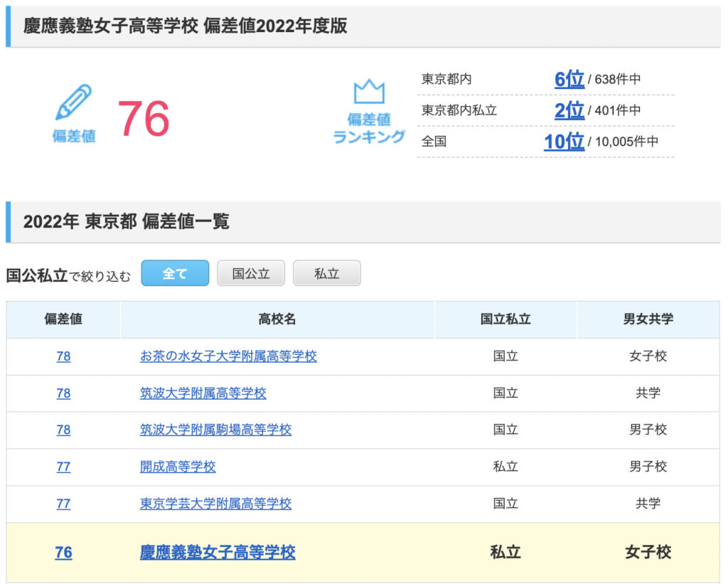The width and height of the screenshot is (728, 584).
Task: Click 男子校 in 開成高等学校 row
Action: tap(648, 467)
